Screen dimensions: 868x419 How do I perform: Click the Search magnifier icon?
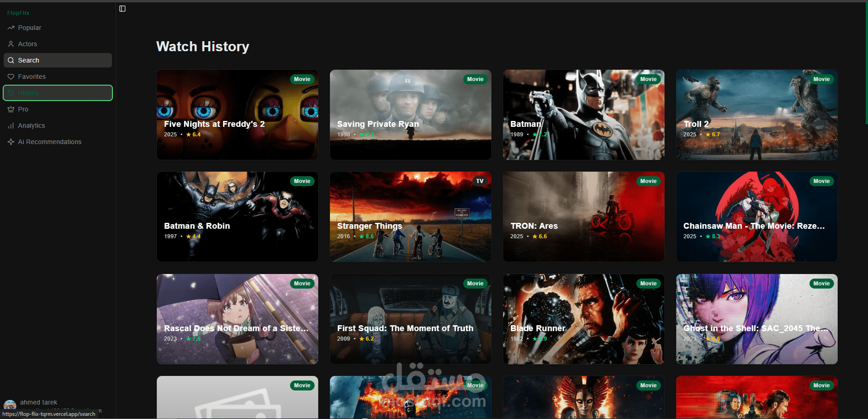[x=11, y=60]
